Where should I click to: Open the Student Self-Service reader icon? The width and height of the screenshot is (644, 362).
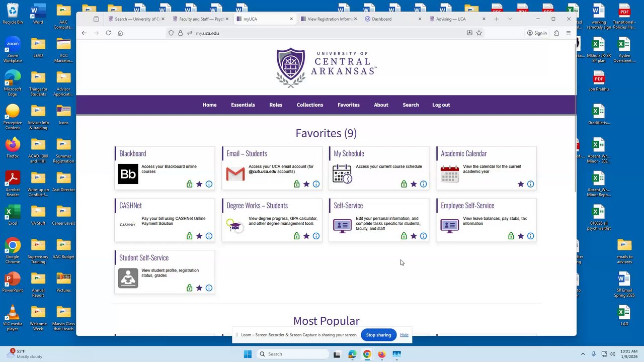click(x=128, y=278)
